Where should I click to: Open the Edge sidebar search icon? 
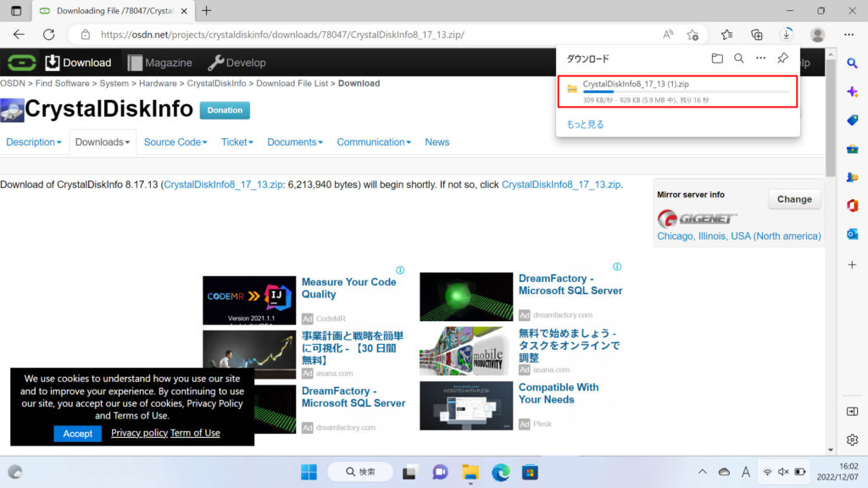(853, 63)
